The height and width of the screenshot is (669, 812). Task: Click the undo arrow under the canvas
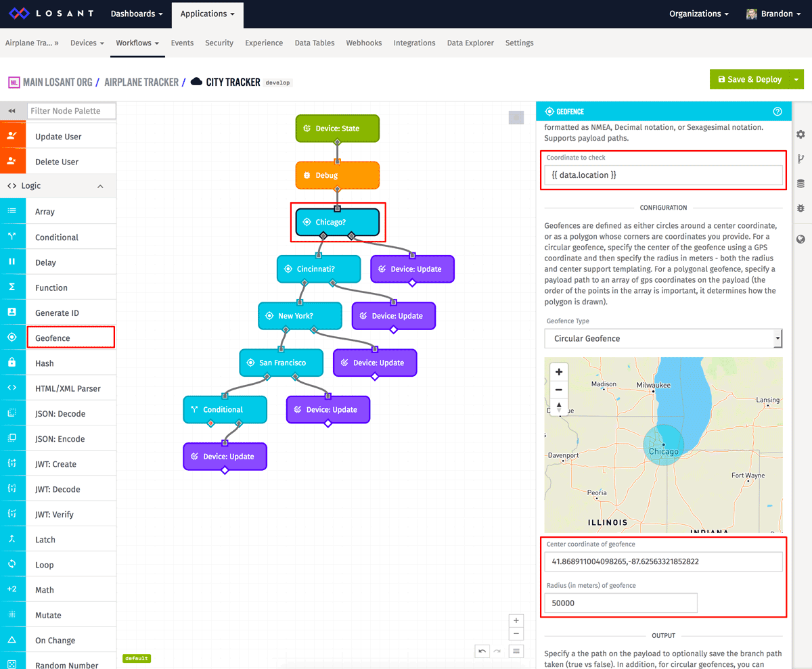[481, 651]
